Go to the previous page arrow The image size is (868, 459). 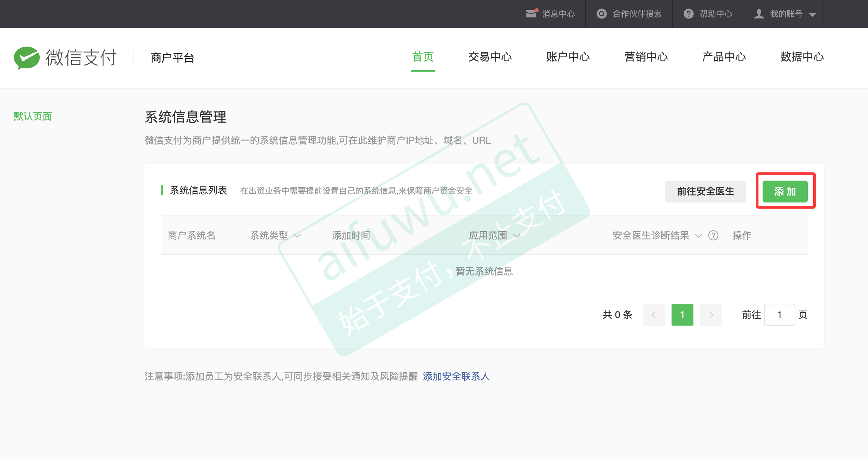pyautogui.click(x=653, y=315)
